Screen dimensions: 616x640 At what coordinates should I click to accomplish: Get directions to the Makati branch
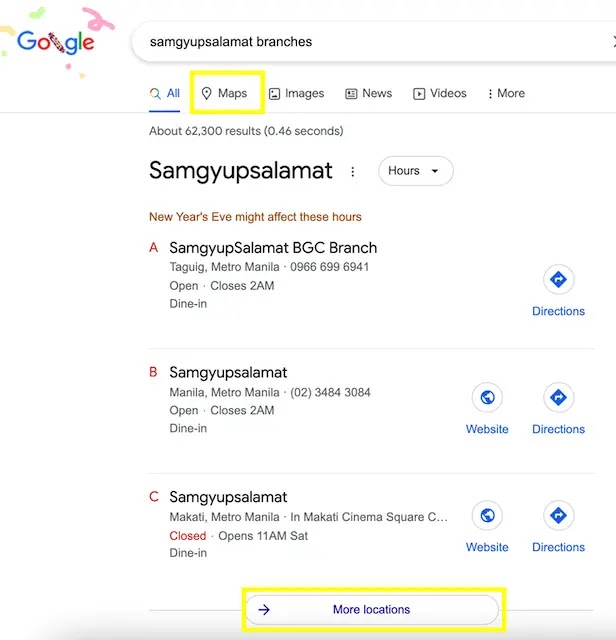(x=558, y=527)
